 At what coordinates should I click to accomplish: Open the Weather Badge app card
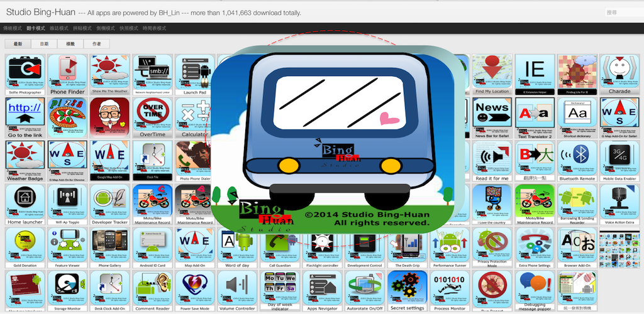(25, 161)
